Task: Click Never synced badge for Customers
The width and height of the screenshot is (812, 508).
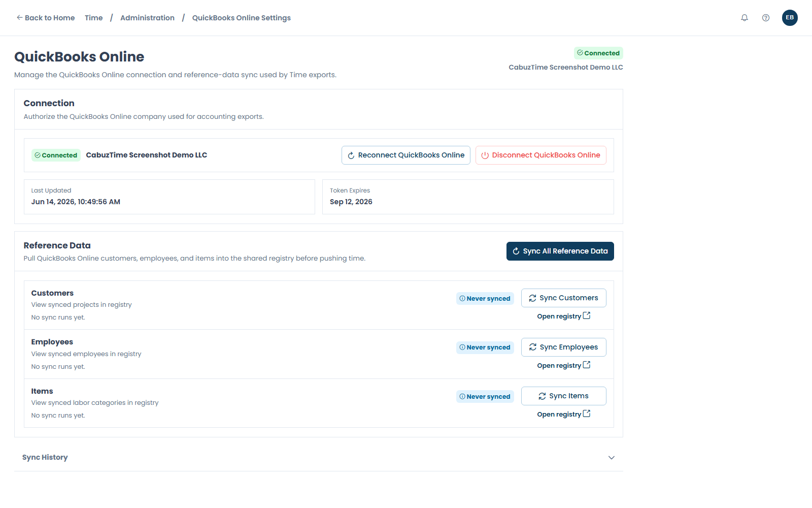Action: tap(485, 299)
